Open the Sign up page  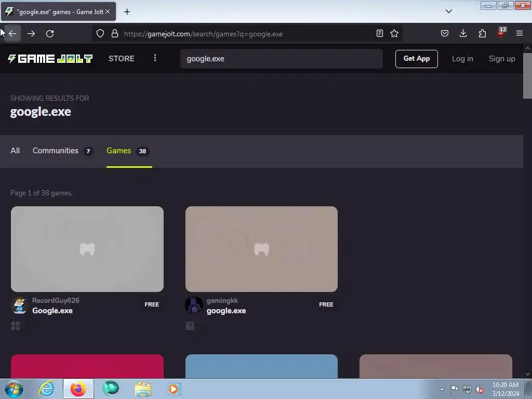pos(502,59)
